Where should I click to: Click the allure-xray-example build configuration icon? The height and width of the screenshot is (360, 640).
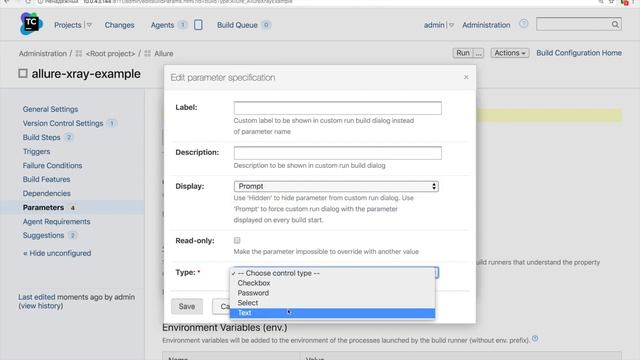tap(23, 73)
